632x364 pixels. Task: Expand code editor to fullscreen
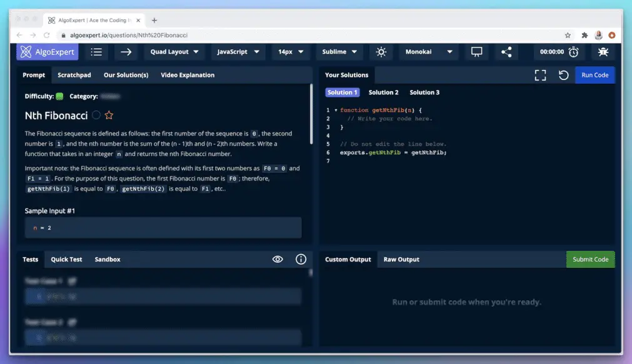tap(540, 75)
